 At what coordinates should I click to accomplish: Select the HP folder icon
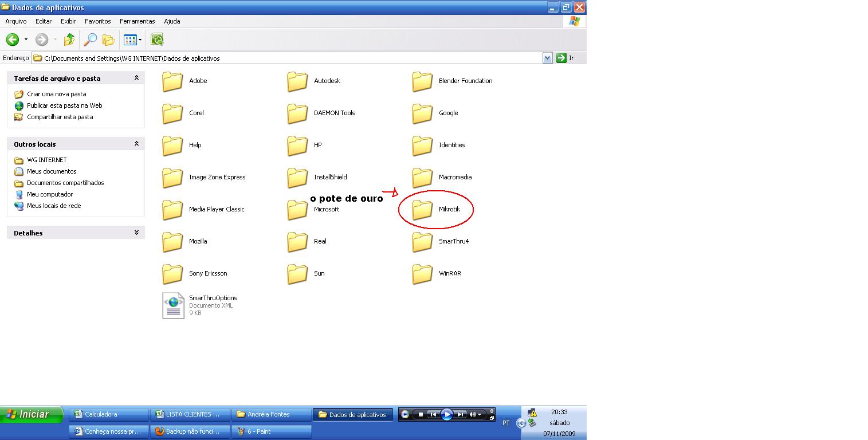pyautogui.click(x=297, y=146)
